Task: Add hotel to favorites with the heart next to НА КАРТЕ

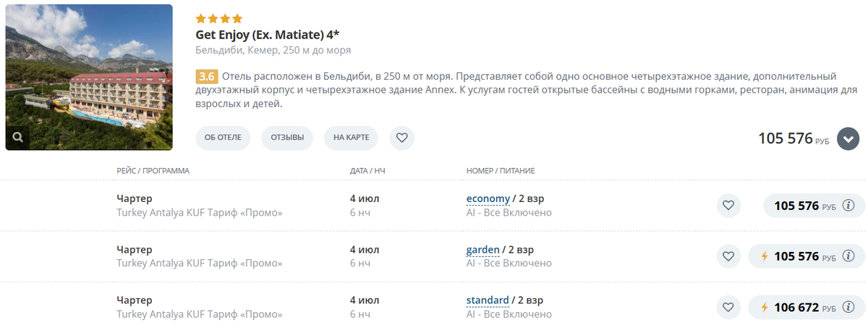Action: [x=402, y=138]
